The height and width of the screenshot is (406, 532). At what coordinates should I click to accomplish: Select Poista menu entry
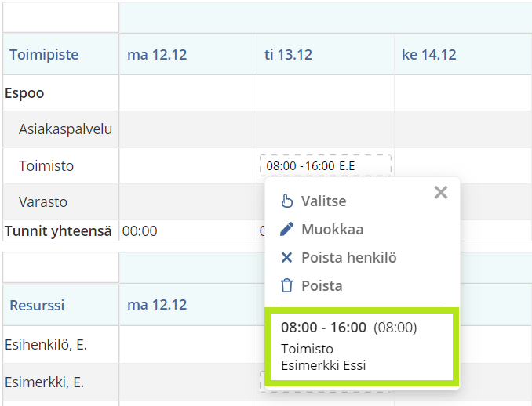coord(322,286)
